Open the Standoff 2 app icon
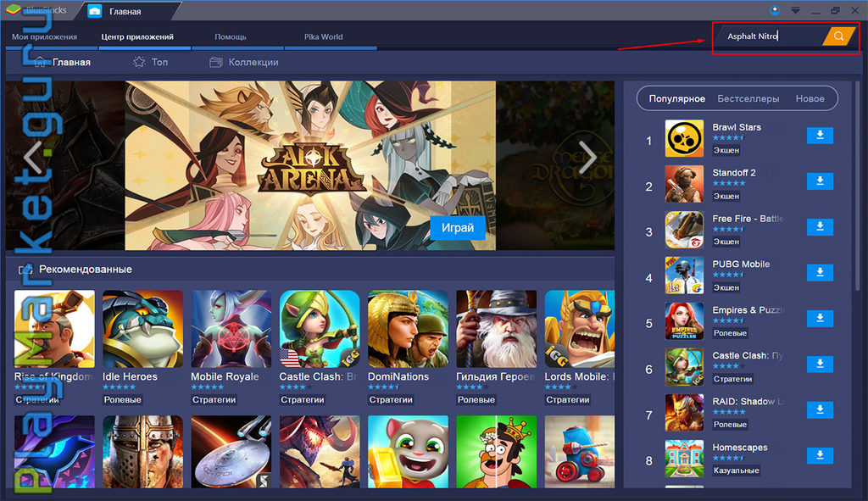868x501 pixels. pyautogui.click(x=684, y=184)
